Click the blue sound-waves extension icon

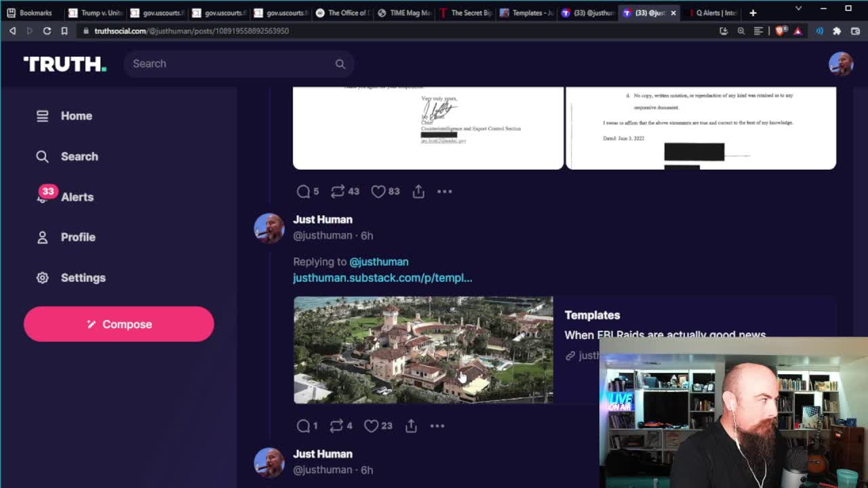tap(820, 30)
